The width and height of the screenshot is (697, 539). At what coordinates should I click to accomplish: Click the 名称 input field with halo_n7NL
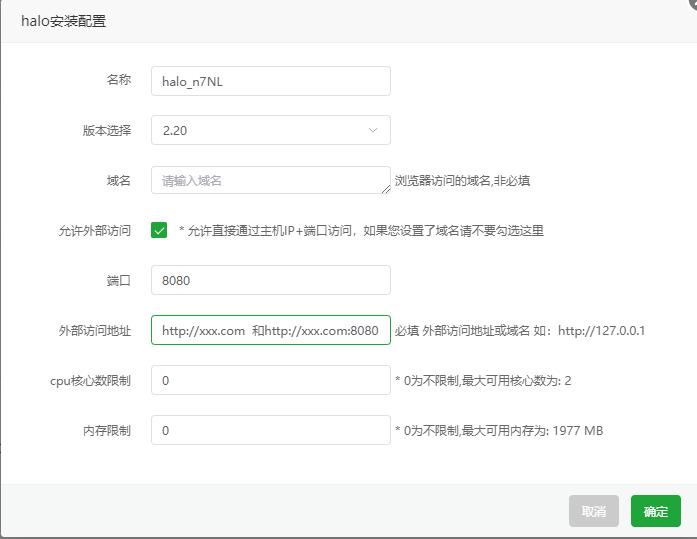(x=271, y=81)
